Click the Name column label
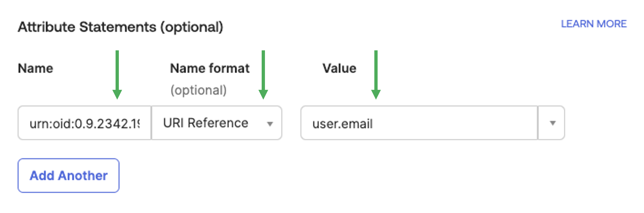644x213 pixels. click(x=36, y=68)
